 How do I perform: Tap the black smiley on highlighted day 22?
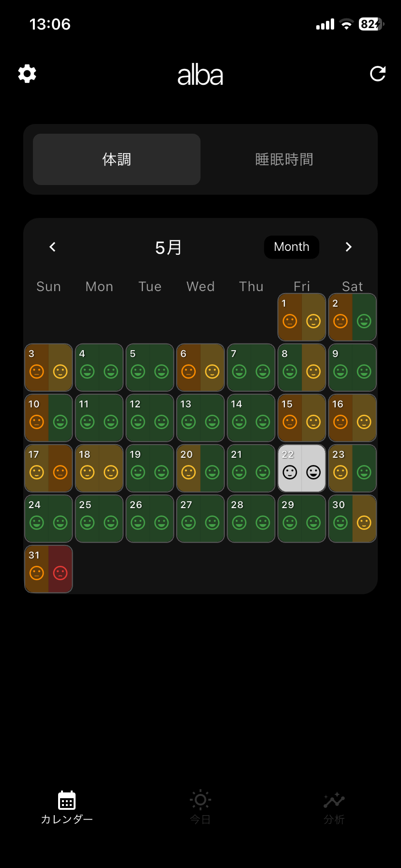(x=313, y=472)
